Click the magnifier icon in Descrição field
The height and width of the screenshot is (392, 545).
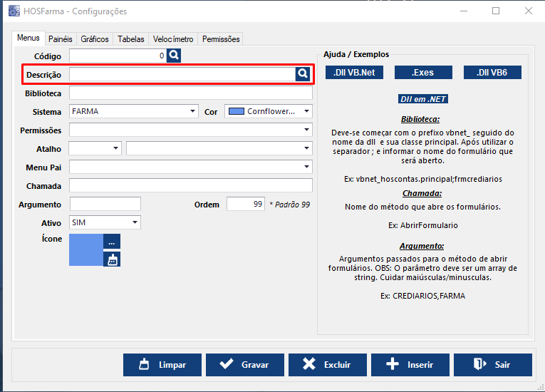[303, 74]
